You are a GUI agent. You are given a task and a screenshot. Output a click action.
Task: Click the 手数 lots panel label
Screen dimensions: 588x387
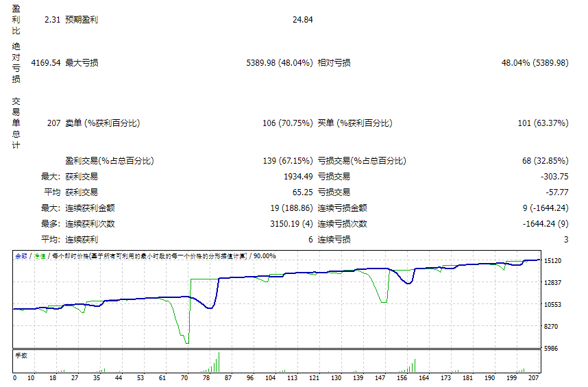[x=21, y=355]
